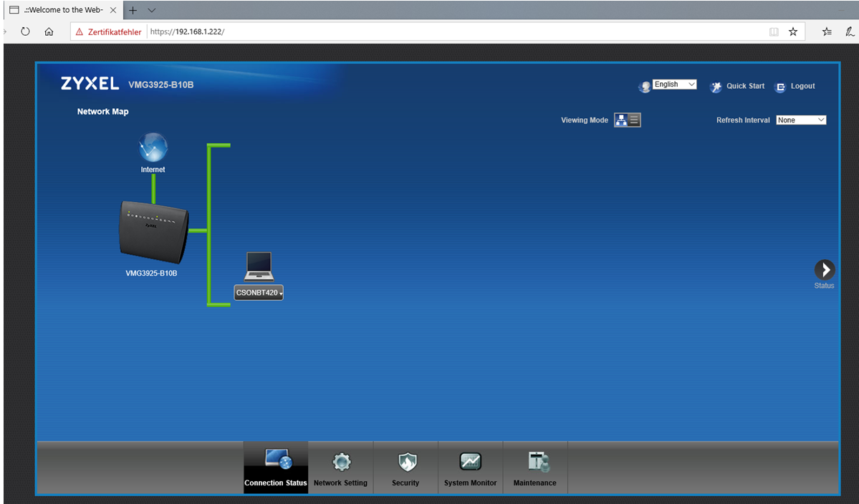Viewport: 859px width, 504px height.
Task: Click the address bar URL field
Action: click(x=455, y=31)
